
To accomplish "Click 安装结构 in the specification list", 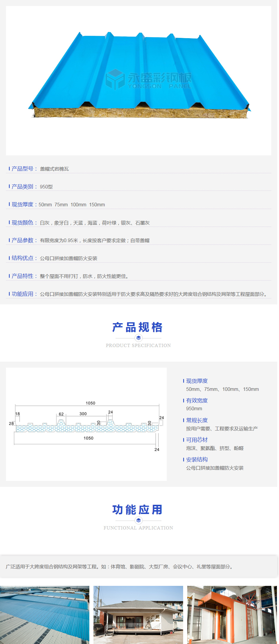I will tap(197, 459).
